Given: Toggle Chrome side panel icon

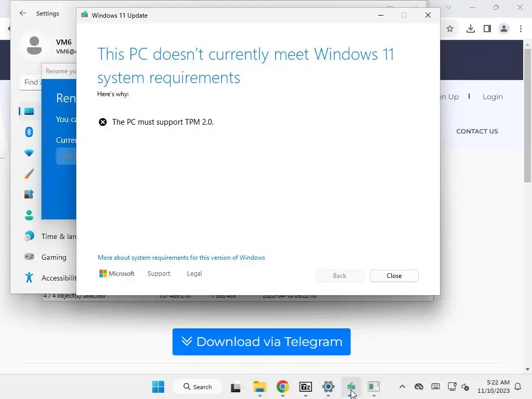Looking at the screenshot, I should (x=487, y=29).
